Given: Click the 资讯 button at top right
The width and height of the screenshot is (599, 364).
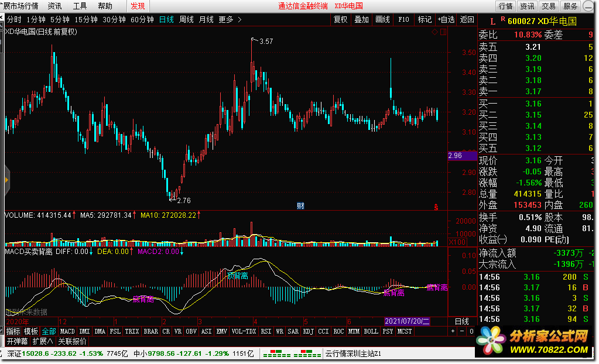Looking at the screenshot, I should tap(527, 6).
